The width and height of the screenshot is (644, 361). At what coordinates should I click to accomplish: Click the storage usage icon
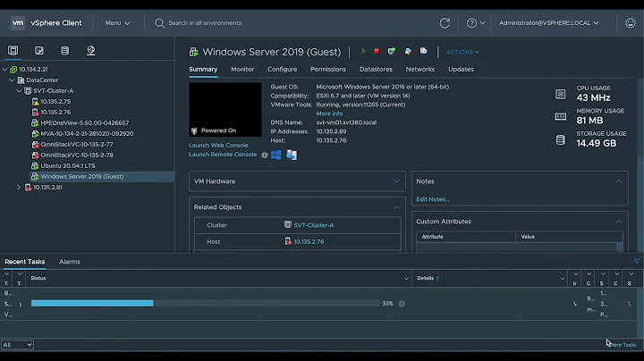click(560, 140)
